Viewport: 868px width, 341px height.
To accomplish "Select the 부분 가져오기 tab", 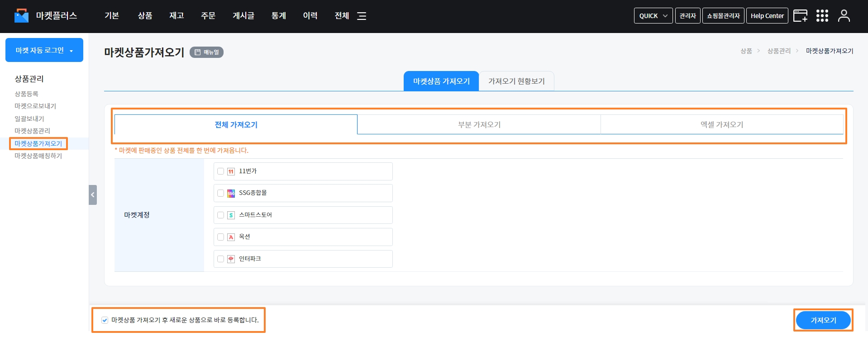I will point(479,124).
